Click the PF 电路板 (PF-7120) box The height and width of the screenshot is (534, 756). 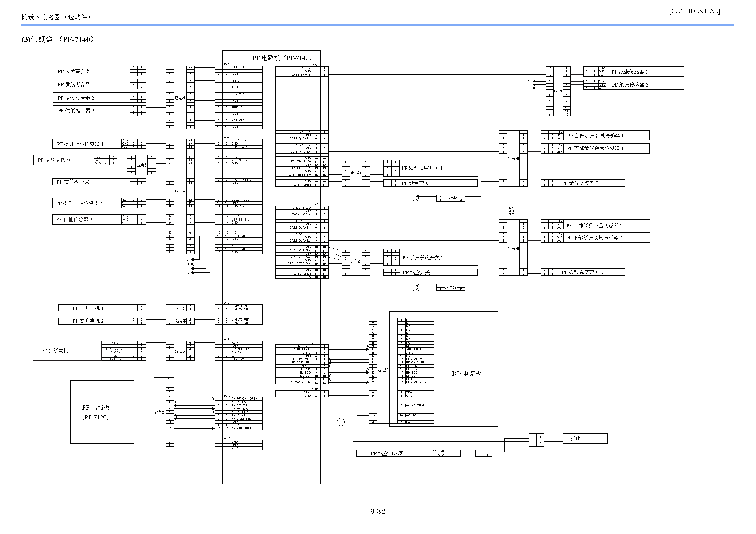(102, 412)
